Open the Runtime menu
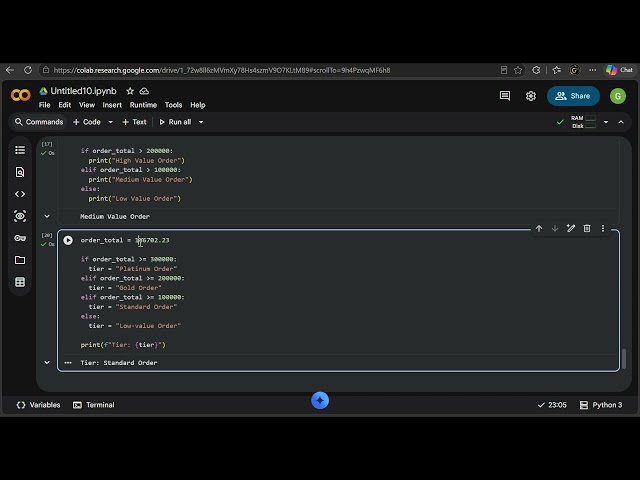The width and height of the screenshot is (640, 480). 143,105
